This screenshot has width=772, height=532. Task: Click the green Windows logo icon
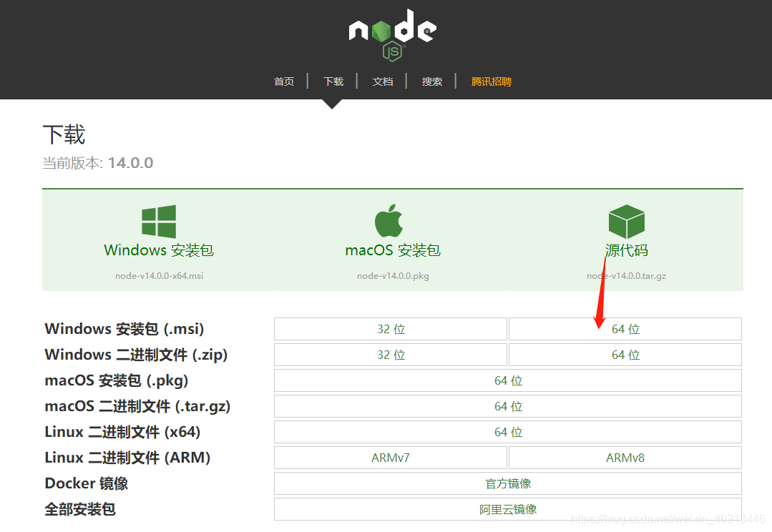pyautogui.click(x=159, y=222)
